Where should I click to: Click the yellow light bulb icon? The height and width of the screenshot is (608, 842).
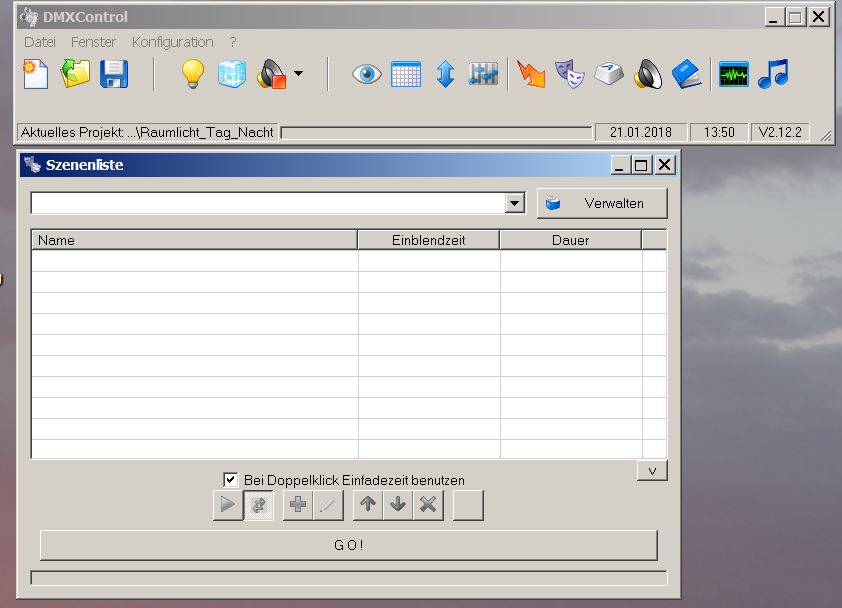point(192,75)
